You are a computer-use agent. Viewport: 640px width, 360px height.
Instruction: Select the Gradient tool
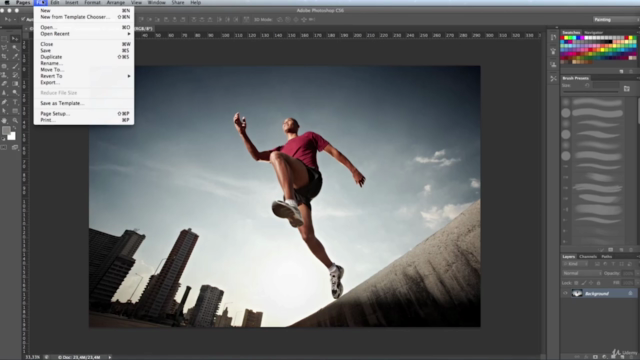click(x=15, y=84)
